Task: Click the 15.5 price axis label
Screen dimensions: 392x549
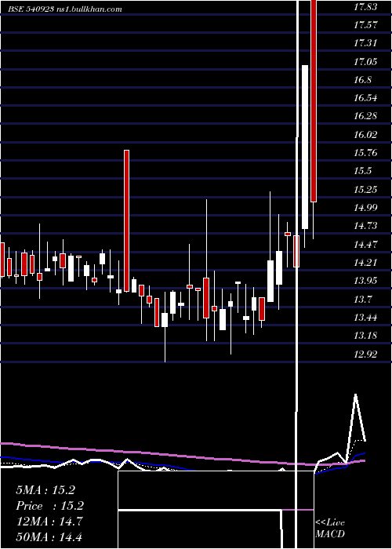Action: click(x=362, y=170)
